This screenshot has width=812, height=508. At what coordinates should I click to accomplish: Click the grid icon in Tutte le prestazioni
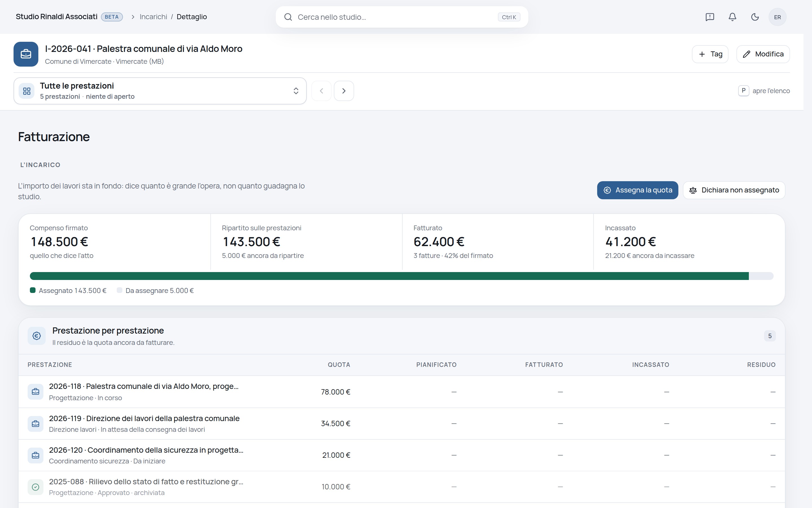[x=27, y=91]
